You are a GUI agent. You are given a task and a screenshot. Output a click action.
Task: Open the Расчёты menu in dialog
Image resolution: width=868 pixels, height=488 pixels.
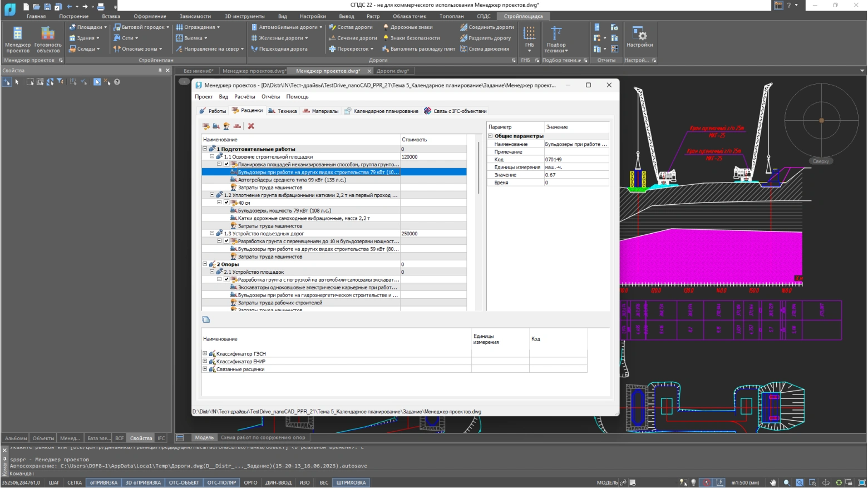pyautogui.click(x=244, y=97)
